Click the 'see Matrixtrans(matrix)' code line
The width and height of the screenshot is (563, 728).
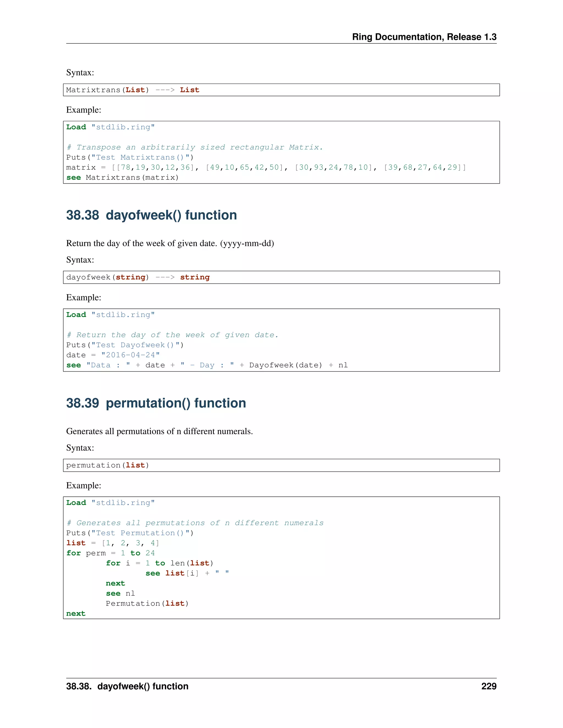[x=122, y=178]
